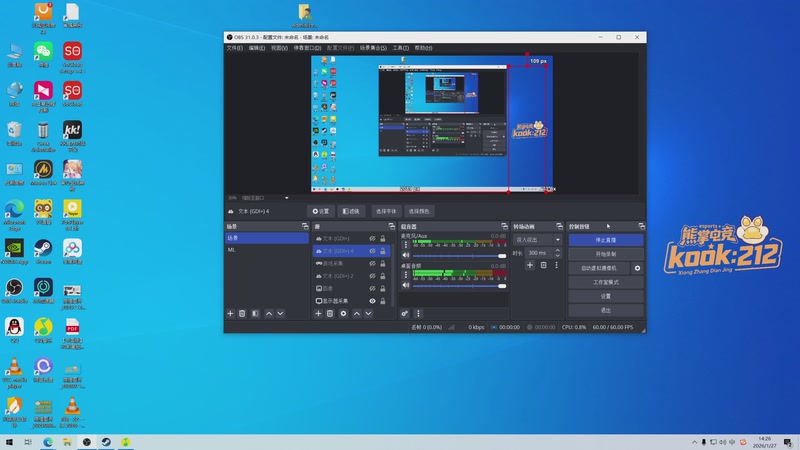The width and height of the screenshot is (800, 450).
Task: Open virtual camera settings gear
Action: 637,268
